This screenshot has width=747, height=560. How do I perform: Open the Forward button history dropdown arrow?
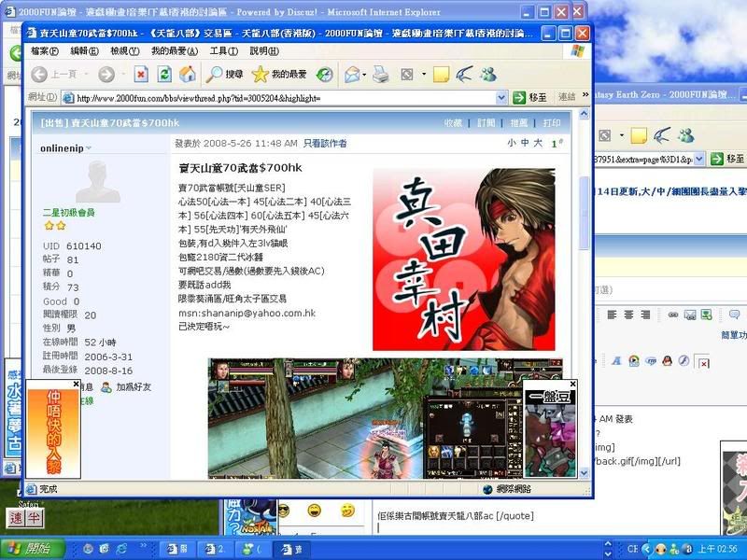pos(123,75)
